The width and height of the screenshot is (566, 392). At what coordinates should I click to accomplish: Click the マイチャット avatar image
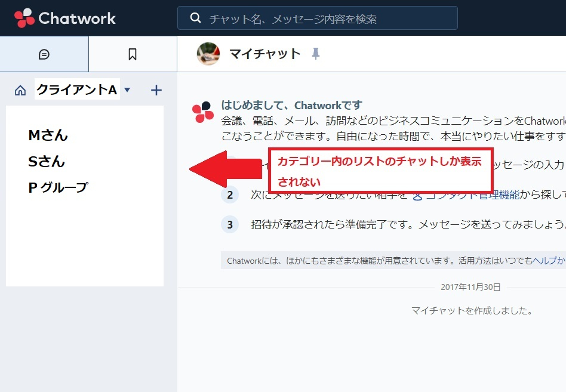[208, 54]
